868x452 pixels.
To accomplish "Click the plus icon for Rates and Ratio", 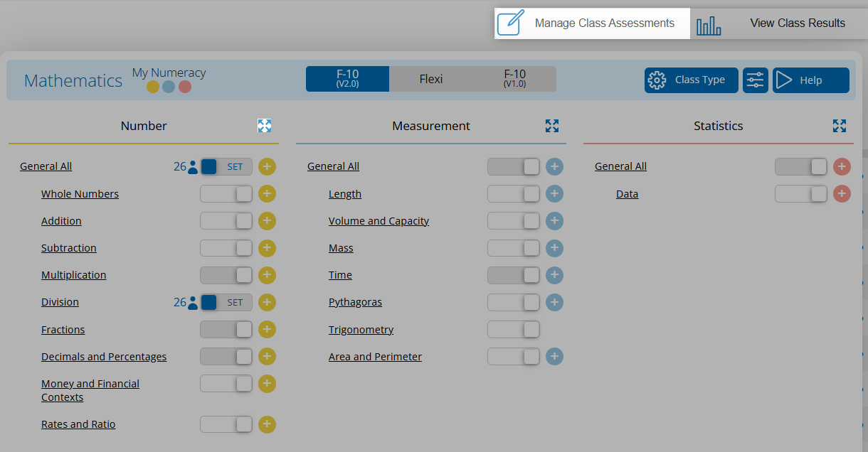I will click(267, 424).
